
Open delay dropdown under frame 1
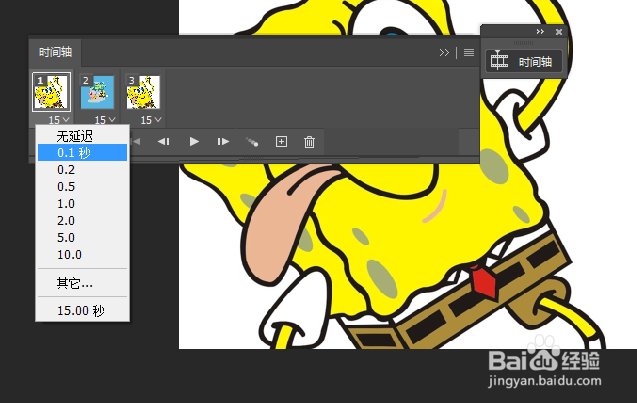point(59,120)
